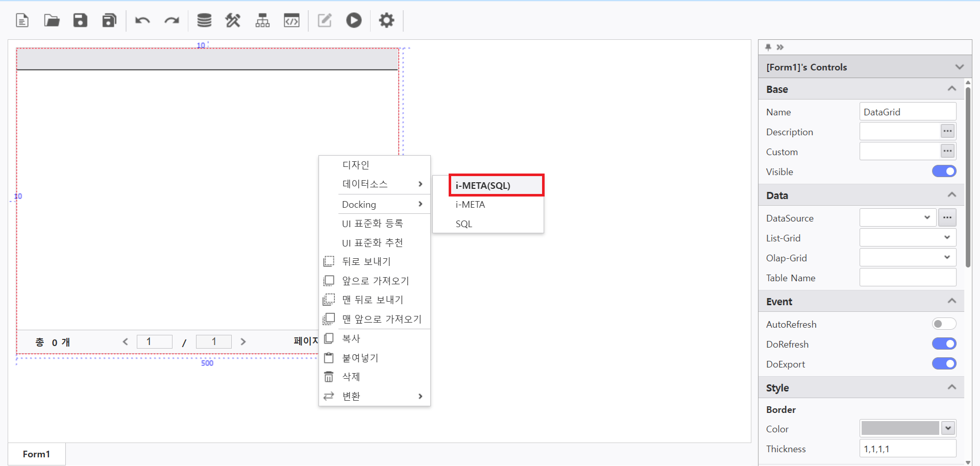Screen dimensions: 980x466
Task: Collapse the Style section
Action: tap(951, 387)
